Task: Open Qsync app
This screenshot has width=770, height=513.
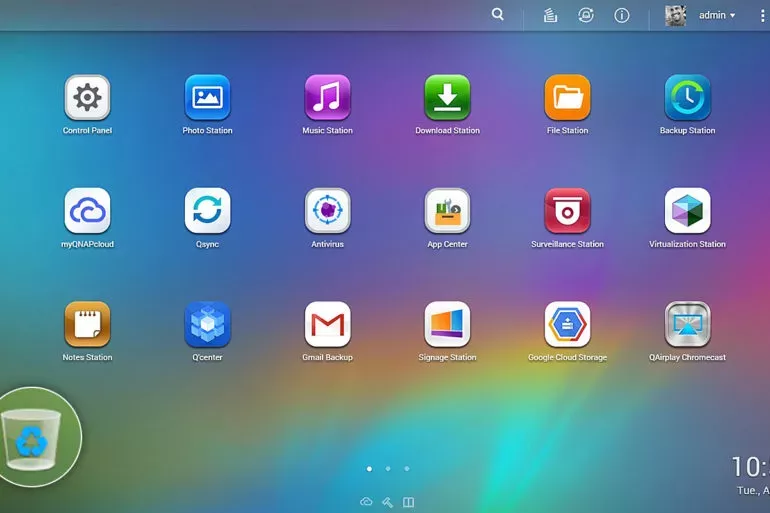Action: (x=207, y=211)
